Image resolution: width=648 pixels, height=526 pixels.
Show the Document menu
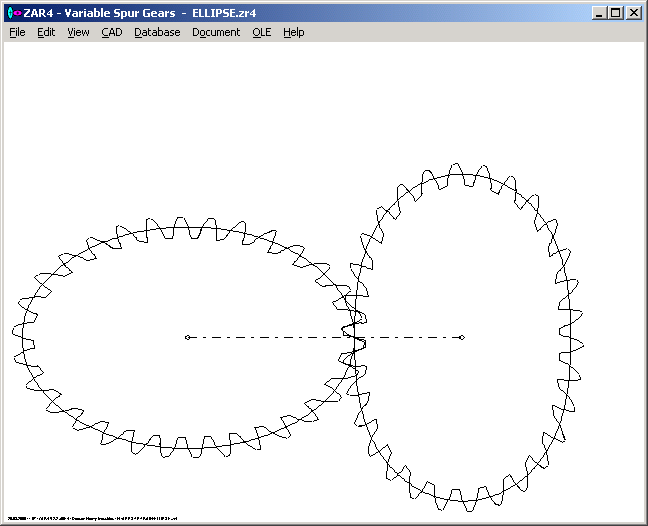[216, 32]
